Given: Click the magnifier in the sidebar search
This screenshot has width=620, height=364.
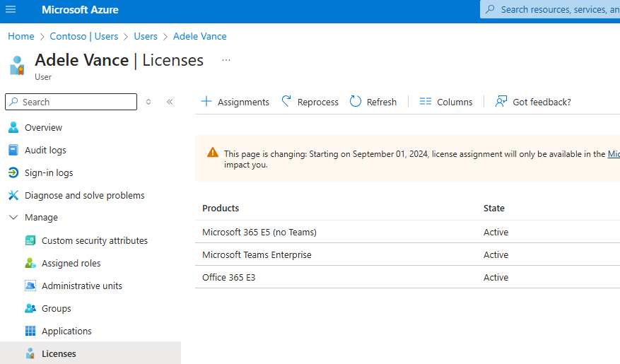Looking at the screenshot, I should (x=14, y=102).
